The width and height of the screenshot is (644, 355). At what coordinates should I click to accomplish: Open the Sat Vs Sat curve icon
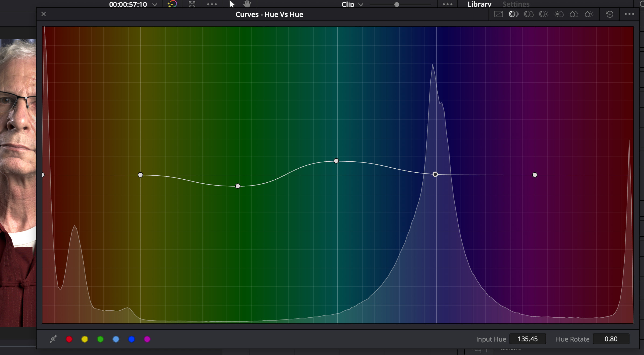pyautogui.click(x=574, y=14)
